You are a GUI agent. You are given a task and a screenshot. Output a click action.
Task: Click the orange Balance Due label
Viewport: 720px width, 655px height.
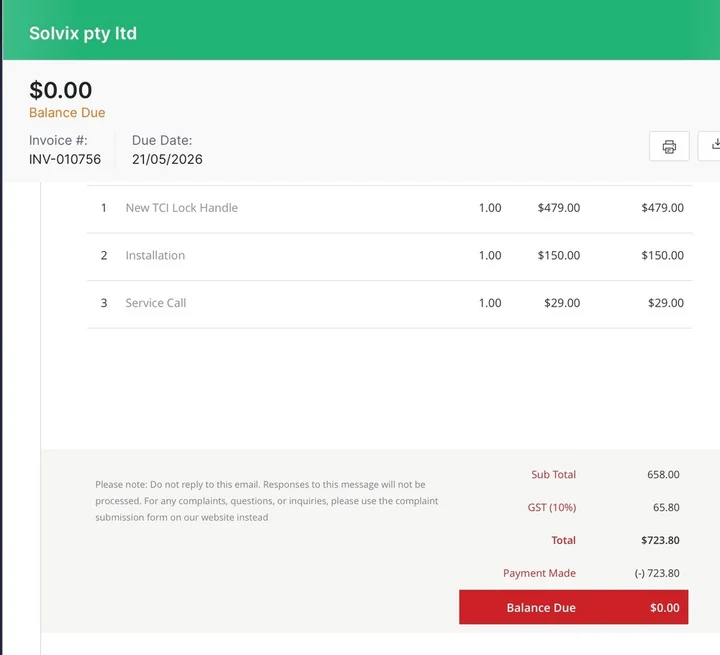[67, 113]
